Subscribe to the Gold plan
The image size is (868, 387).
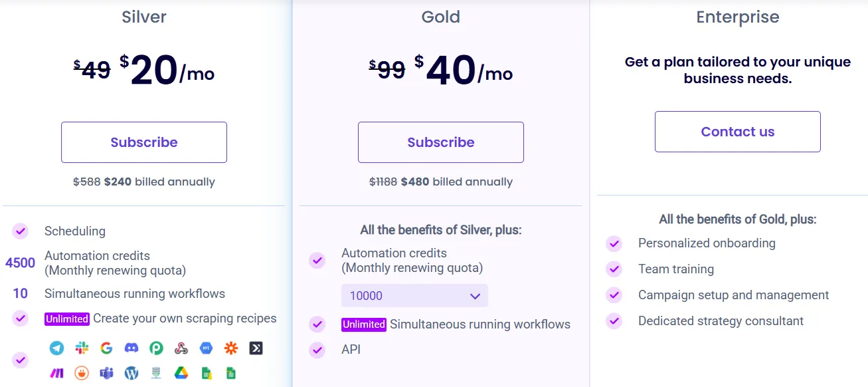[441, 142]
